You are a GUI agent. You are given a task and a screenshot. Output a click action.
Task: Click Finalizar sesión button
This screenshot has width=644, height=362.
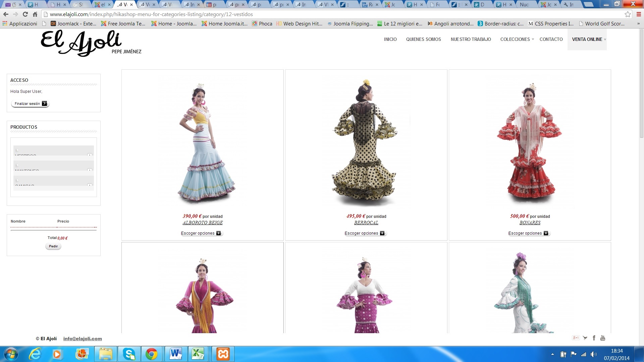click(31, 104)
